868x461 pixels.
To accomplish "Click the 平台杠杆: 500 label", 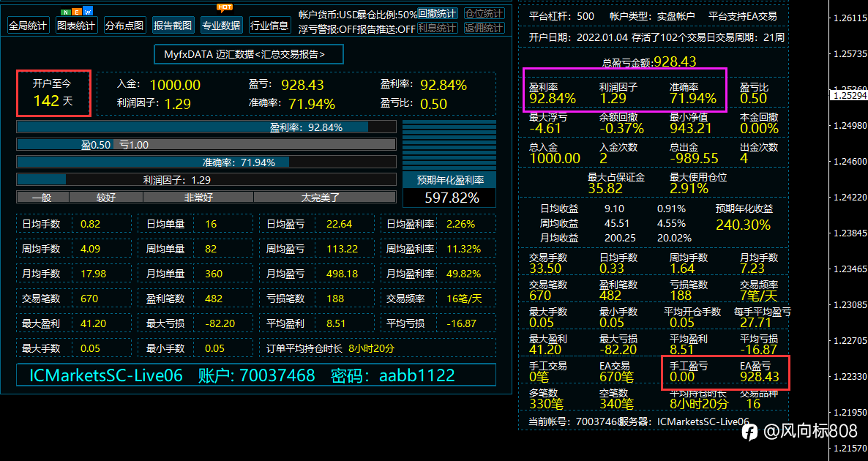I will tap(561, 17).
